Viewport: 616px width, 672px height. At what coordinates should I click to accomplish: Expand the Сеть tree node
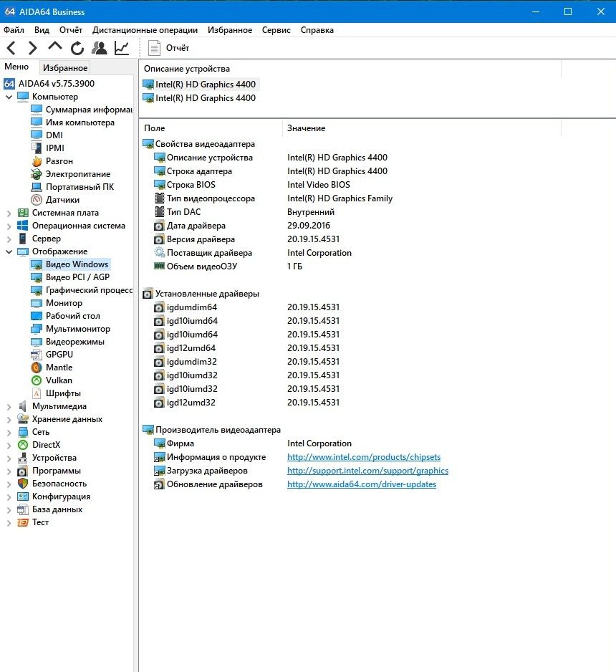pyautogui.click(x=9, y=432)
